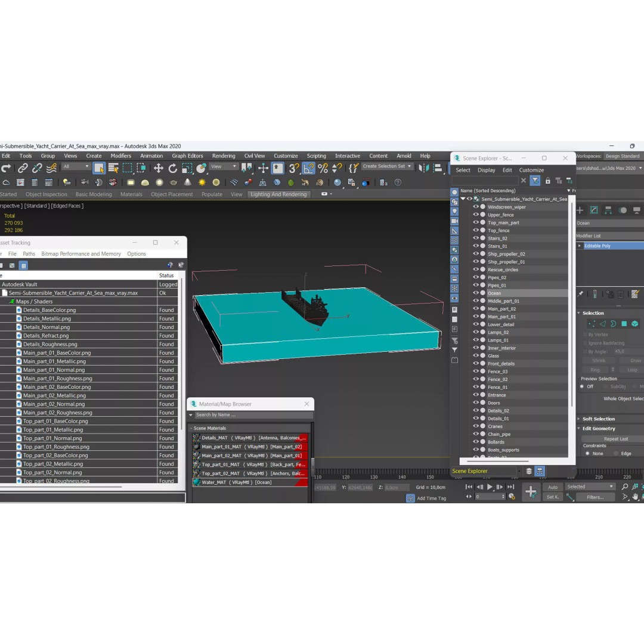Image resolution: width=644 pixels, height=644 pixels.
Task: Toggle visibility of Doors object
Action: point(476,402)
